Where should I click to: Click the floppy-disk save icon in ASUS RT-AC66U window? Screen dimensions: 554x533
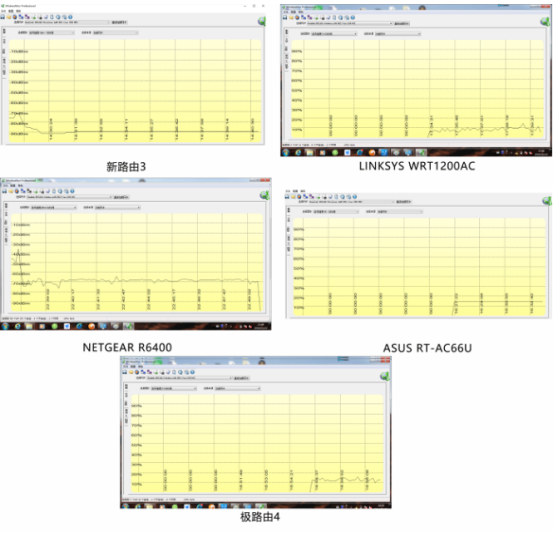tap(287, 196)
